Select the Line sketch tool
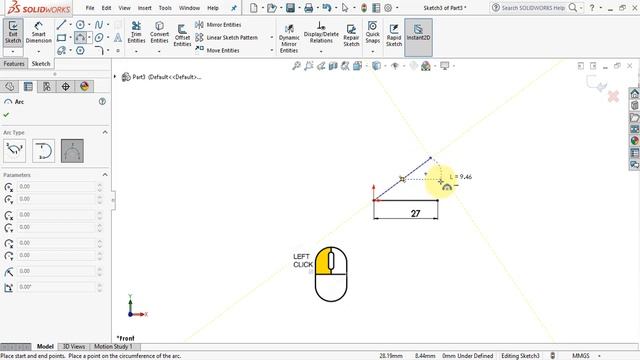The height and width of the screenshot is (360, 640). click(61, 25)
